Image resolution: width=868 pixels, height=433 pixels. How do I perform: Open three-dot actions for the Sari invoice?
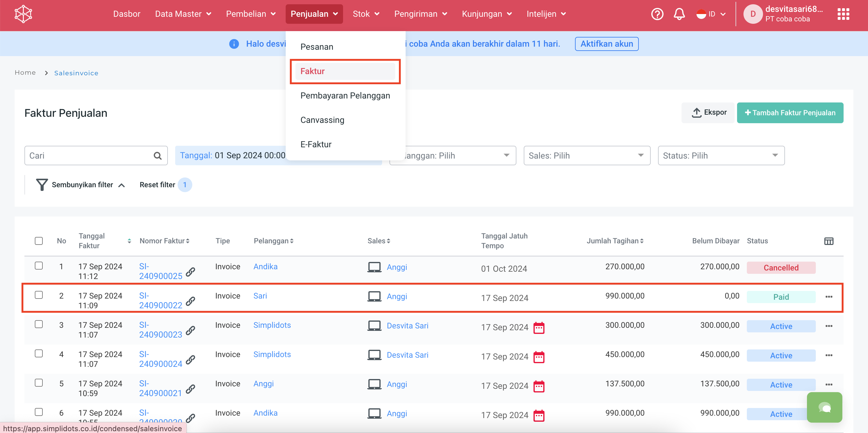coord(829,297)
